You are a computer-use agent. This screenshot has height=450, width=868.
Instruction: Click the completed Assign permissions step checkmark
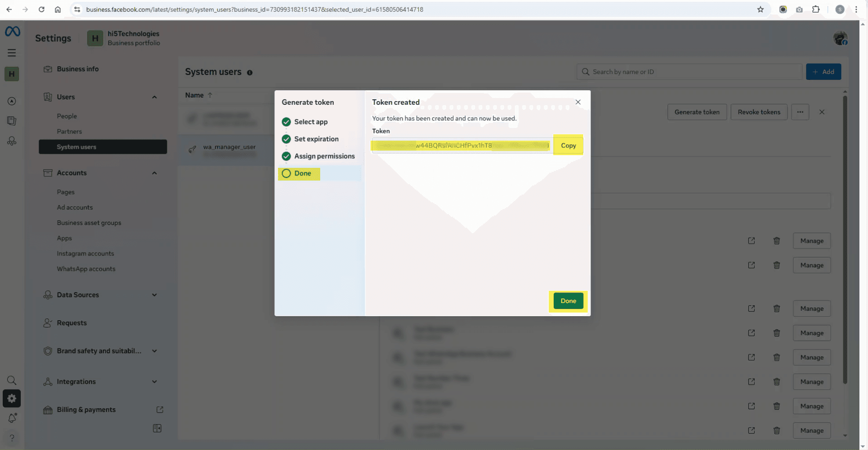(x=286, y=156)
